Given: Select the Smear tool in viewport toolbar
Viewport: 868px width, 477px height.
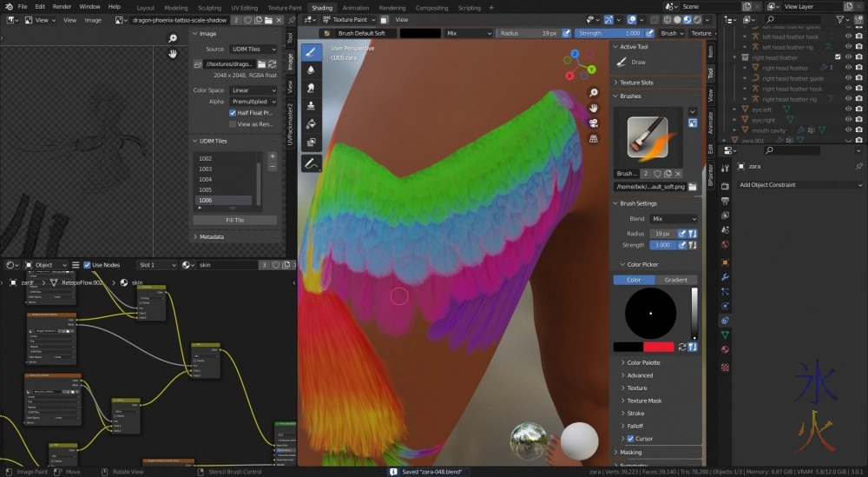Looking at the screenshot, I should tap(312, 88).
